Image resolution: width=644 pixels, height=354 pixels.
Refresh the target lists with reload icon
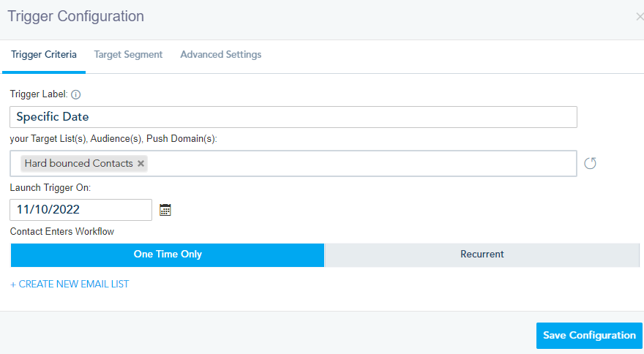pyautogui.click(x=590, y=163)
